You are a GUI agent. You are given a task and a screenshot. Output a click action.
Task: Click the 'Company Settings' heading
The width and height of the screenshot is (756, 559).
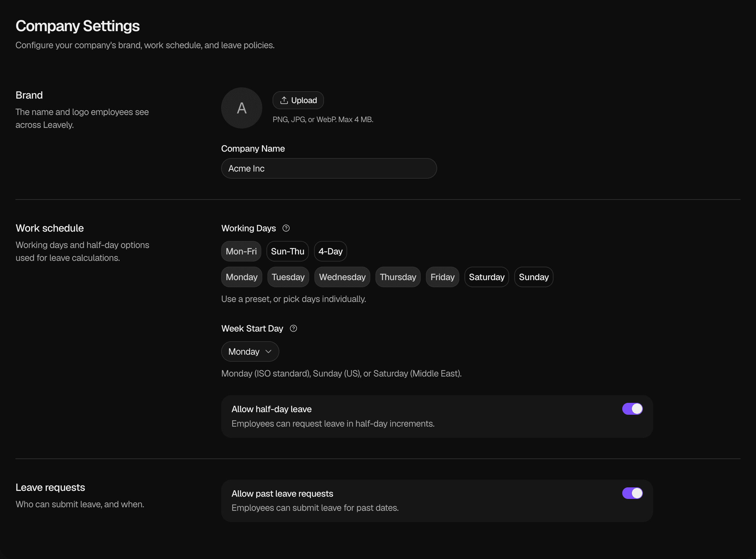tap(77, 26)
